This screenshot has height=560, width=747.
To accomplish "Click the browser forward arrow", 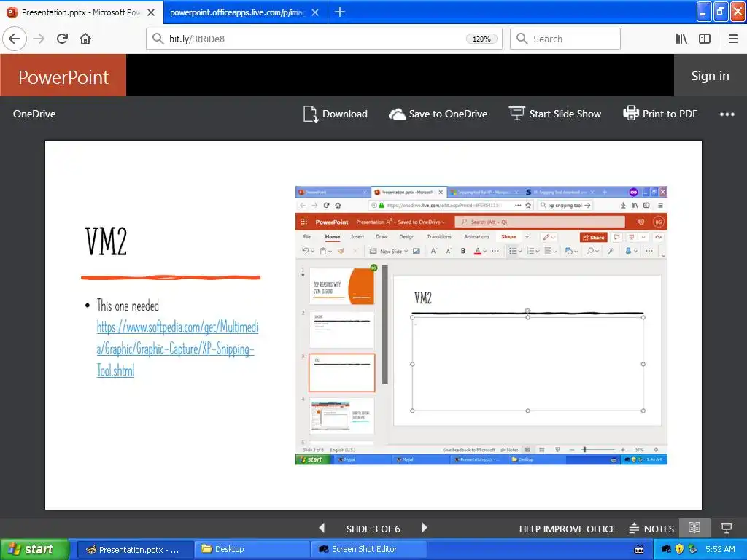I will [x=39, y=39].
